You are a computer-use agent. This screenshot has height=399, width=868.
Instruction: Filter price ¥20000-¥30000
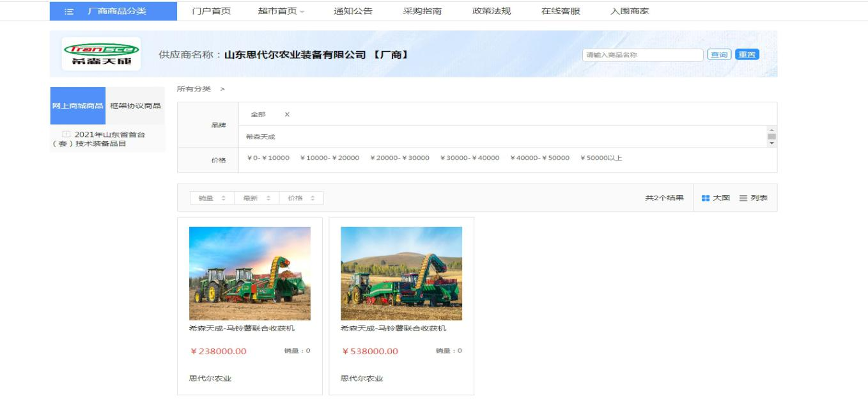pos(399,158)
